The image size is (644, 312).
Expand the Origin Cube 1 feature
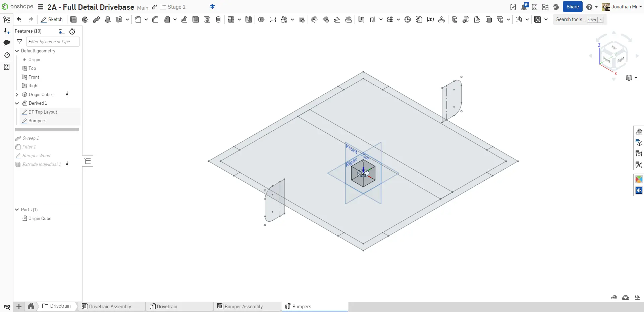(x=17, y=95)
